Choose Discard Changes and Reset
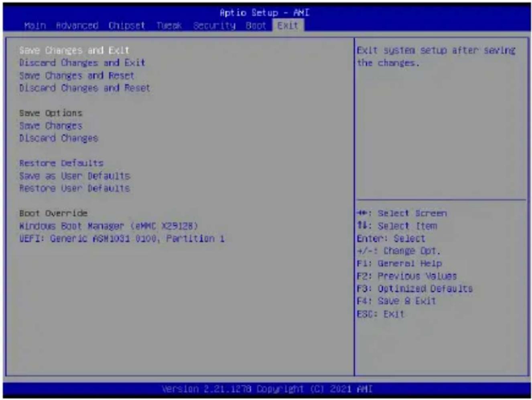This screenshot has height=400, width=532. point(85,88)
